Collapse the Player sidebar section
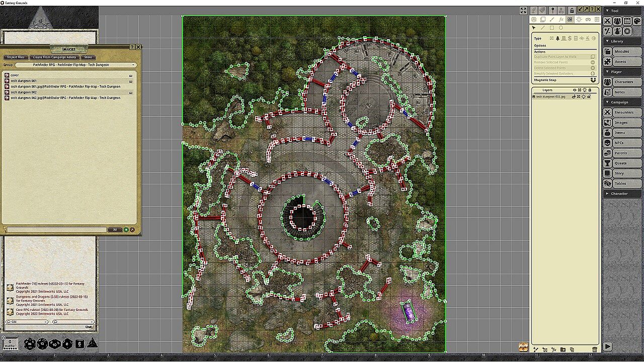The width and height of the screenshot is (644, 362). 622,72
